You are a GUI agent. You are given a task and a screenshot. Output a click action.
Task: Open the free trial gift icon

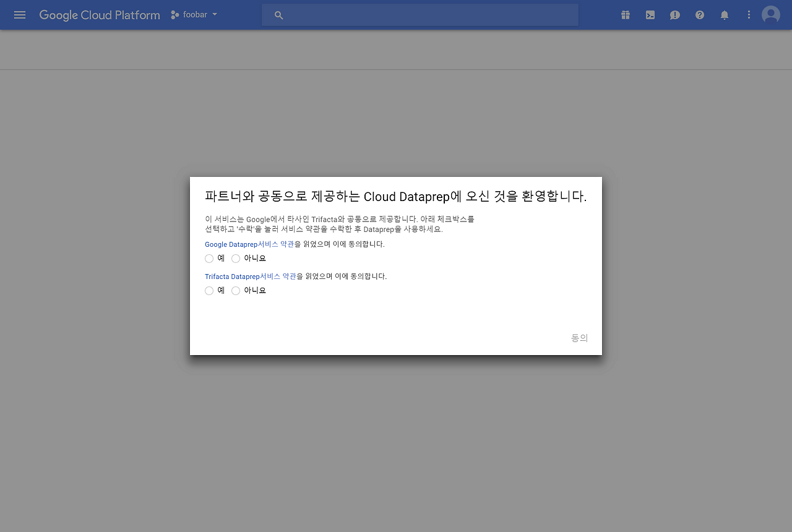coord(625,15)
